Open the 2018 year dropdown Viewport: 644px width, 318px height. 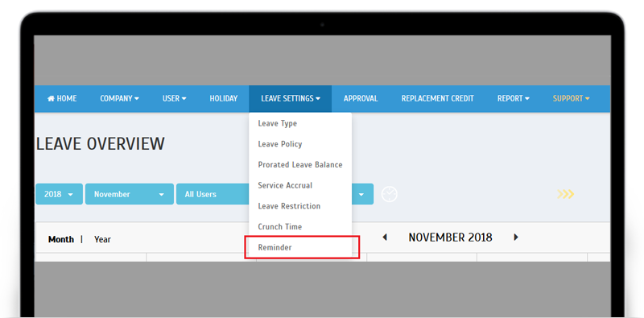click(59, 194)
